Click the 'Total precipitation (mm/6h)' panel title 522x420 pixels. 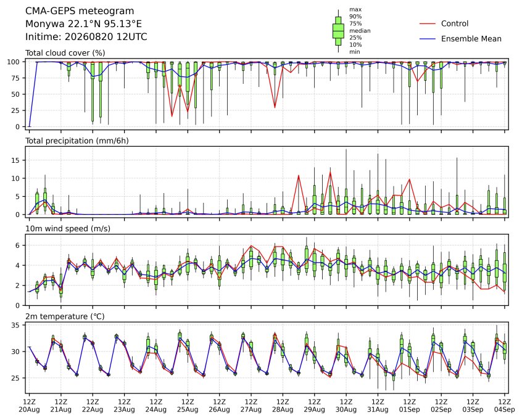click(77, 141)
